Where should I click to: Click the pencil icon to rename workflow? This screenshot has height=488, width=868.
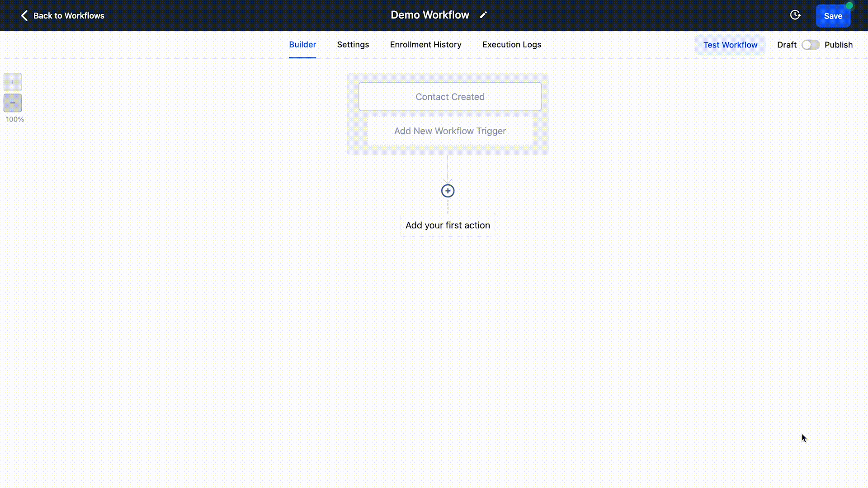click(x=483, y=15)
